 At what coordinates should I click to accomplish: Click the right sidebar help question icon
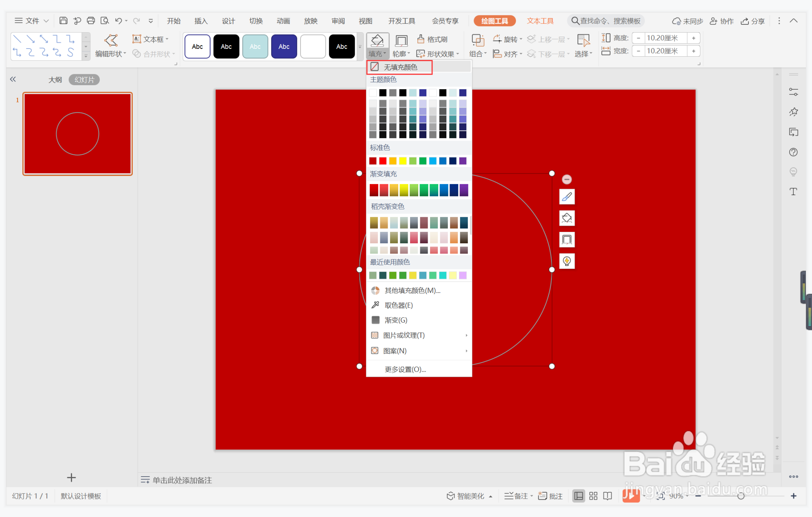click(793, 152)
